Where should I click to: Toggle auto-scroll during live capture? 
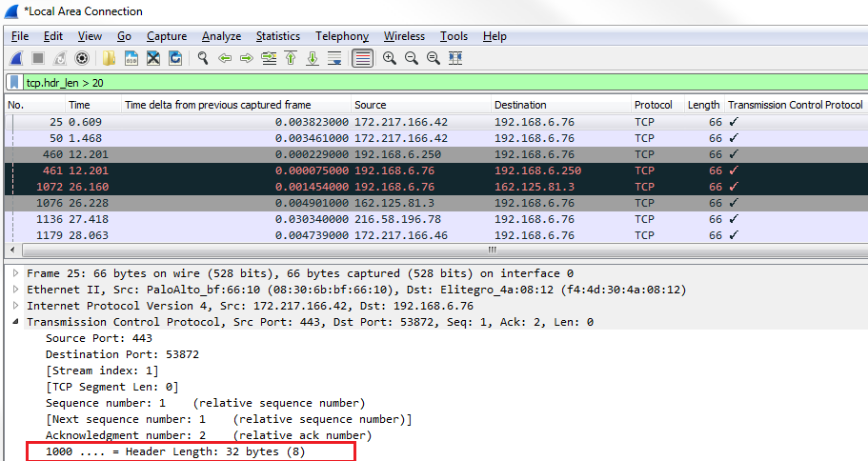click(x=334, y=58)
